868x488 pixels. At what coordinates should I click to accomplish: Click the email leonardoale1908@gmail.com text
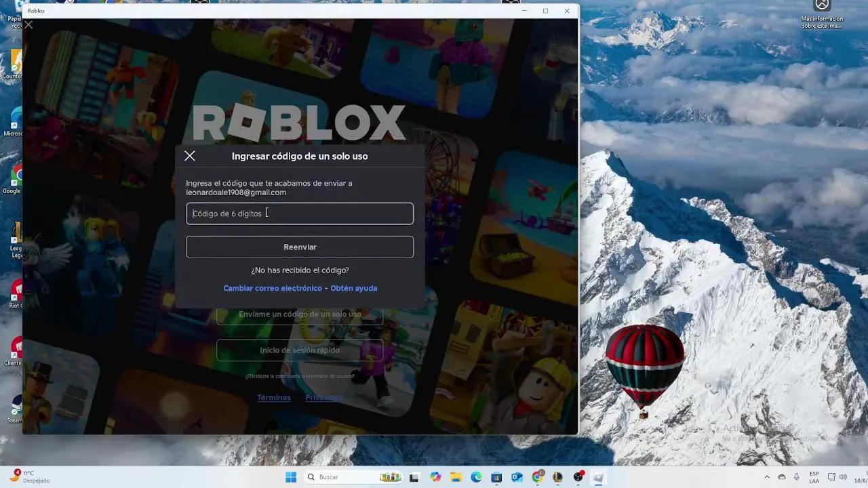click(x=236, y=192)
